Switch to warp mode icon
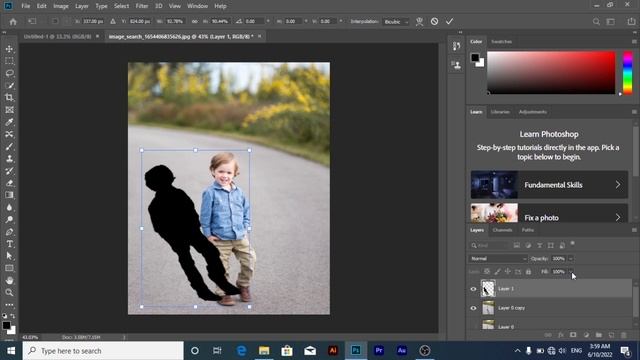 [x=419, y=21]
